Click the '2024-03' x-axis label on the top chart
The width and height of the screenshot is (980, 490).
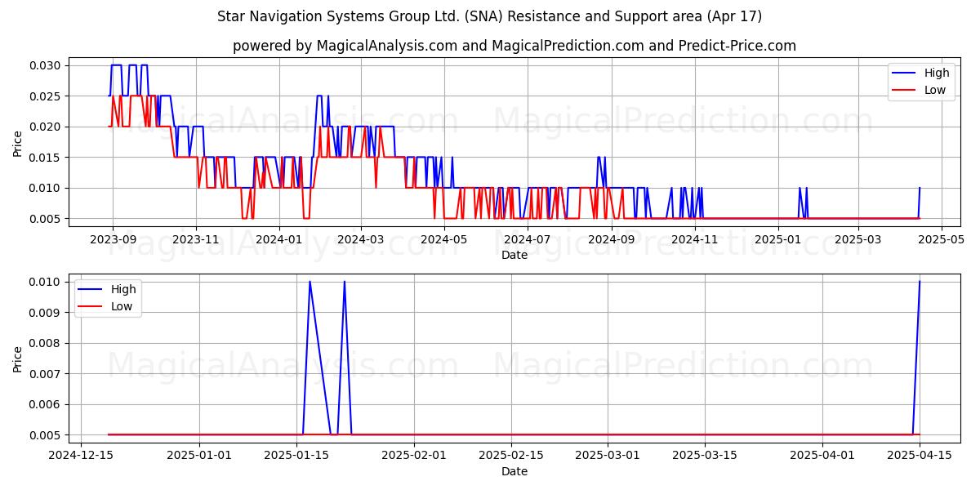click(x=361, y=239)
